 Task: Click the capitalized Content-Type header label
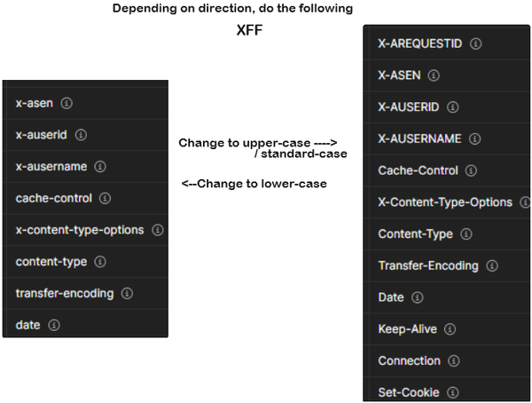coord(415,234)
